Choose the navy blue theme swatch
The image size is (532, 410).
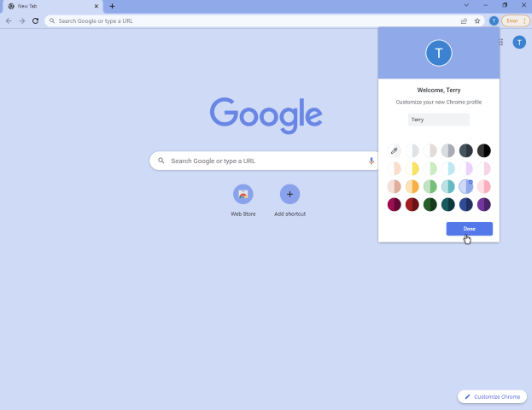466,205
